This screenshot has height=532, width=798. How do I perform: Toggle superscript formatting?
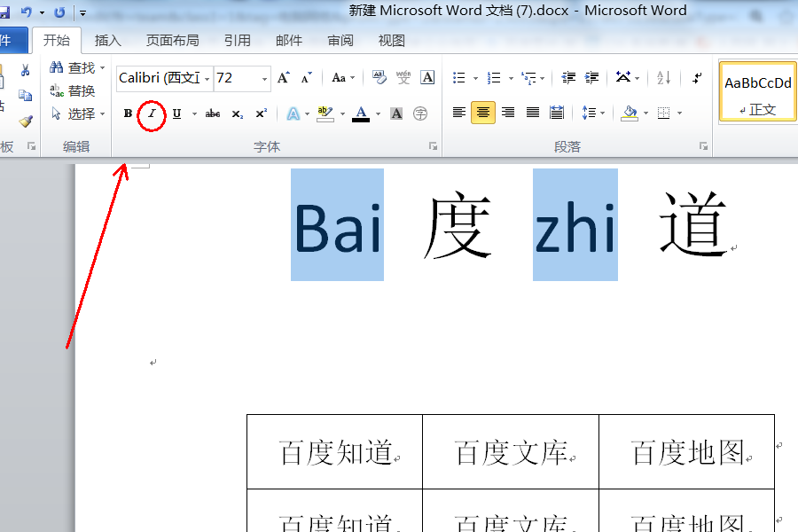point(261,113)
